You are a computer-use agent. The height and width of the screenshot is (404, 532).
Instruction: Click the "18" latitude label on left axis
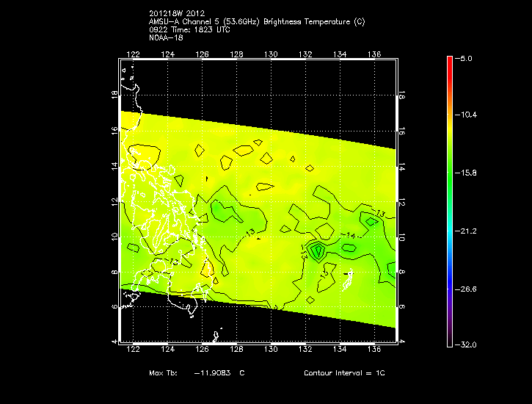(x=114, y=95)
